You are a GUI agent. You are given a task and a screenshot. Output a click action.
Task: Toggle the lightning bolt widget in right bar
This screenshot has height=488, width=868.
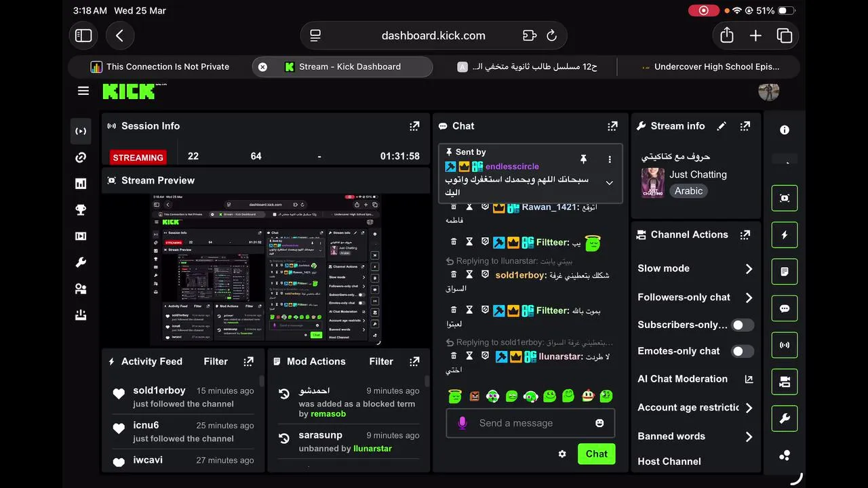tap(785, 235)
